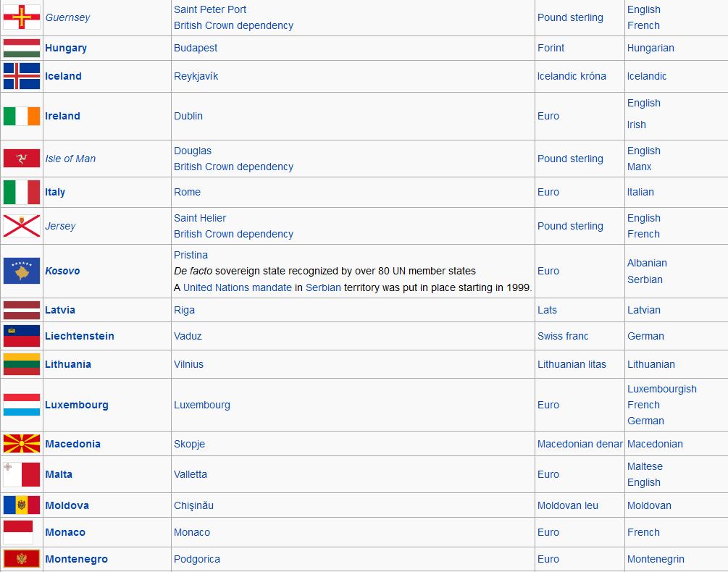Select the Macedonian sun flag
Screen dimensions: 728x572
22,444
